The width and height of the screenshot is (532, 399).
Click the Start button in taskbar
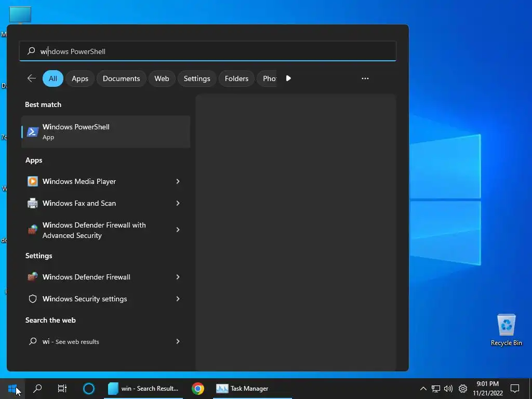12,389
